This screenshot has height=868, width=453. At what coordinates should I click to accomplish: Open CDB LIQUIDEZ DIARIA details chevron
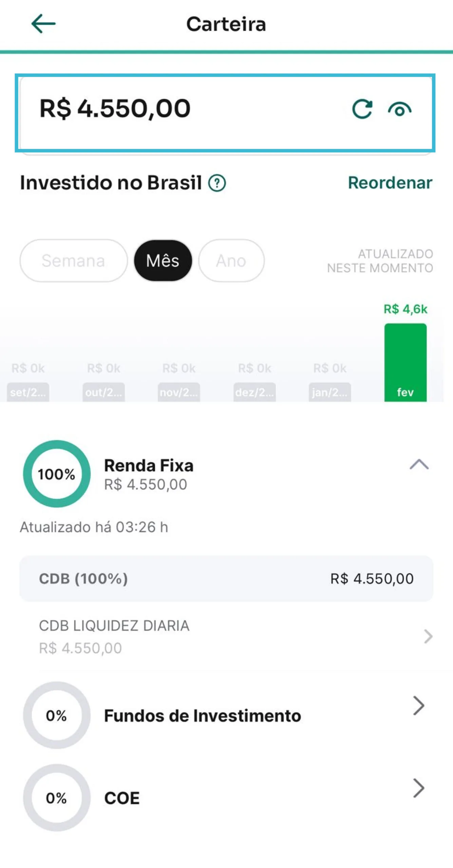coord(428,636)
